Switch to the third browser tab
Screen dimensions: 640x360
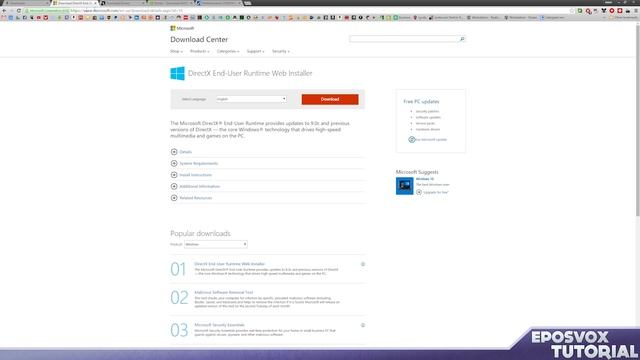point(122,3)
